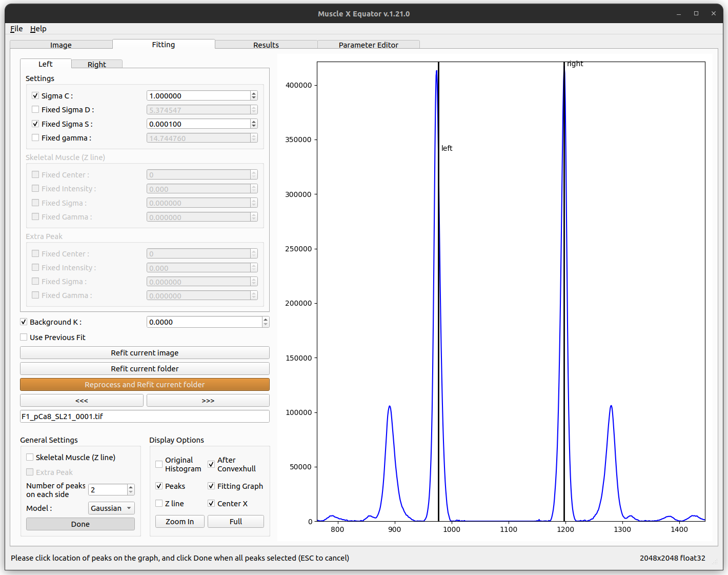The width and height of the screenshot is (728, 575).
Task: Uncheck the Fitting Graph display option
Action: point(211,486)
